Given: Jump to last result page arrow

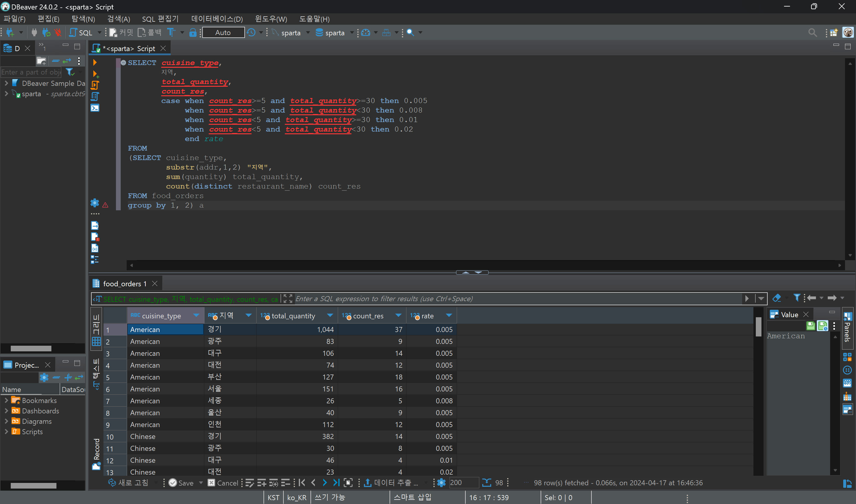Looking at the screenshot, I should [x=336, y=483].
